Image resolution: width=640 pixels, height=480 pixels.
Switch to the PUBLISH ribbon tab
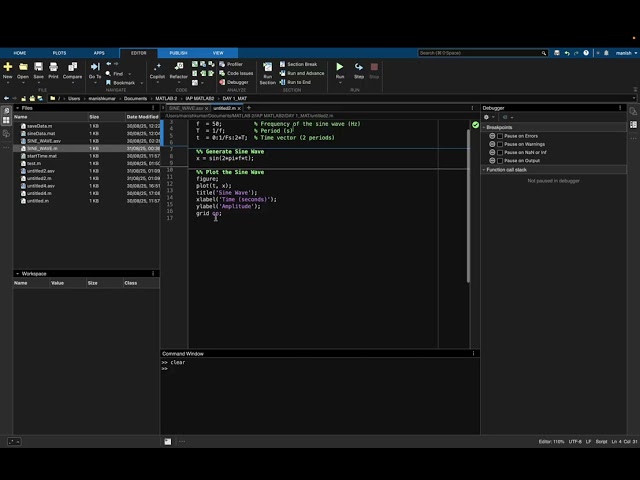pos(178,53)
